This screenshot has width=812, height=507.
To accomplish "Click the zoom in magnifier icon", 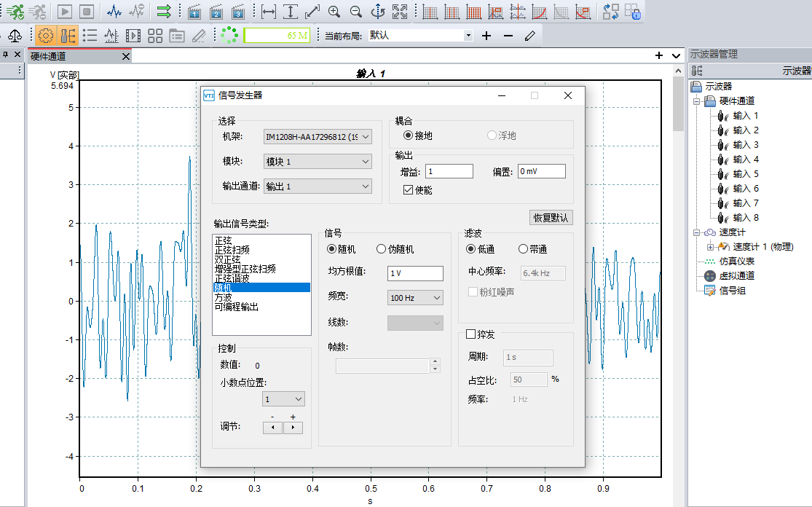I will point(334,12).
